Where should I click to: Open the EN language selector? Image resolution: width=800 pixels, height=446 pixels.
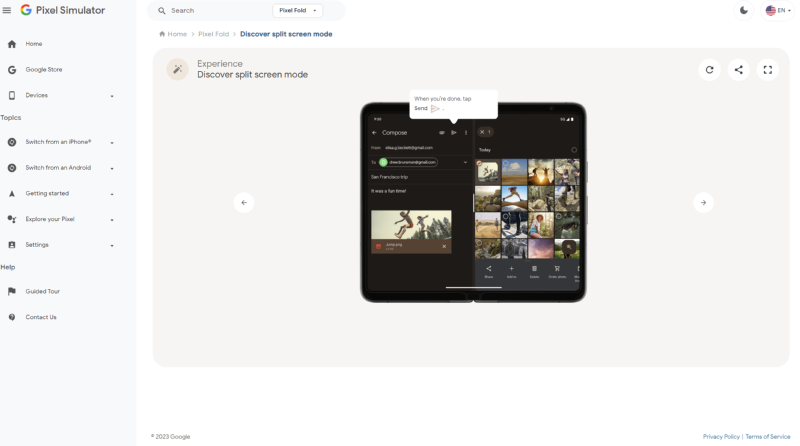point(776,10)
